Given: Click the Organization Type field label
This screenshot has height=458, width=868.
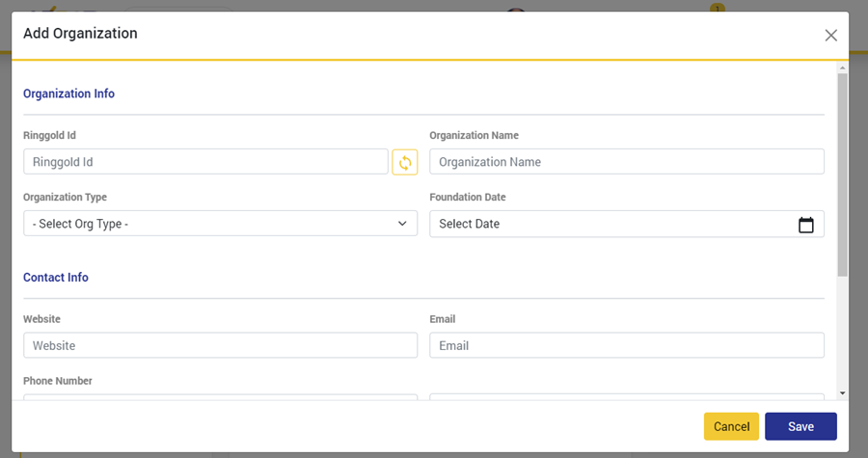Looking at the screenshot, I should (x=65, y=197).
